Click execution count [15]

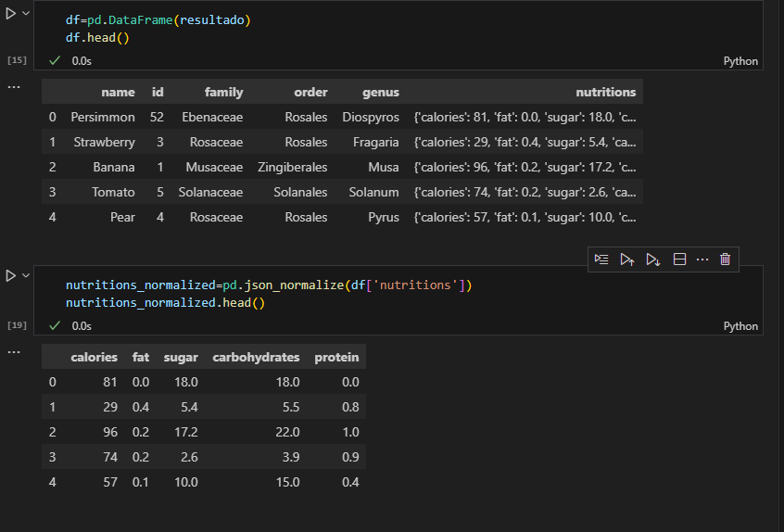pos(17,60)
